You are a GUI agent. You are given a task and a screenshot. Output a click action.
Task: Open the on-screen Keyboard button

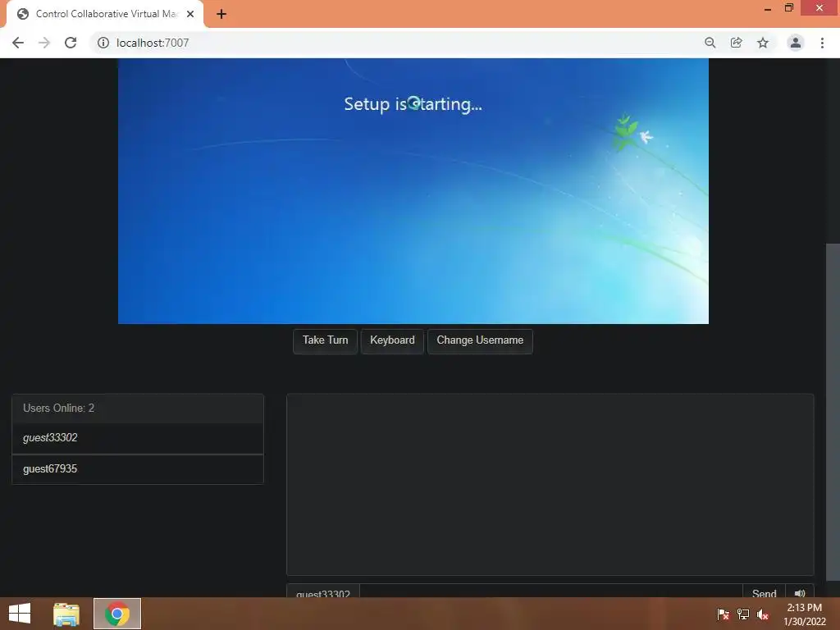[x=392, y=340]
